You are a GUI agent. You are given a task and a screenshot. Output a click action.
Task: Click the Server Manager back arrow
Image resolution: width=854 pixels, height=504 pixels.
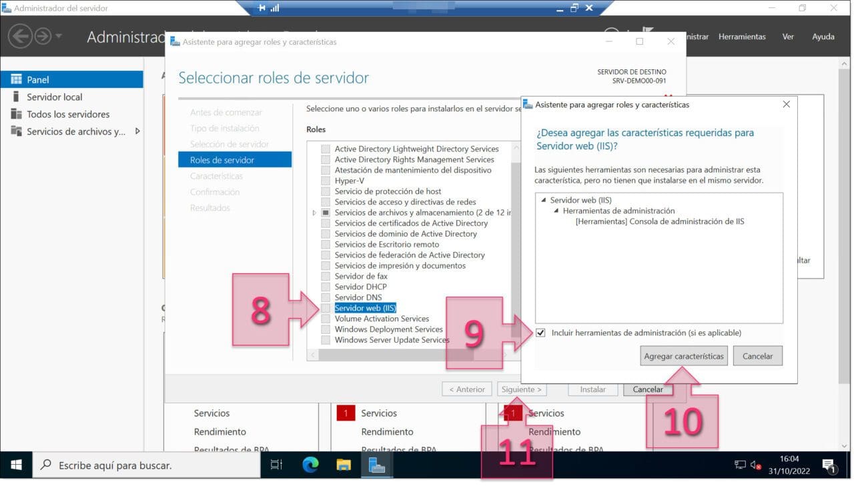[x=21, y=36]
